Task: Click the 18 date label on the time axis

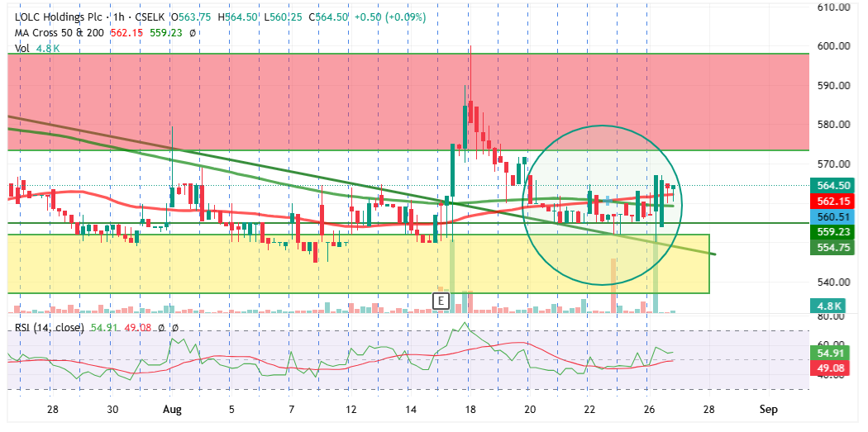Action: tap(469, 410)
